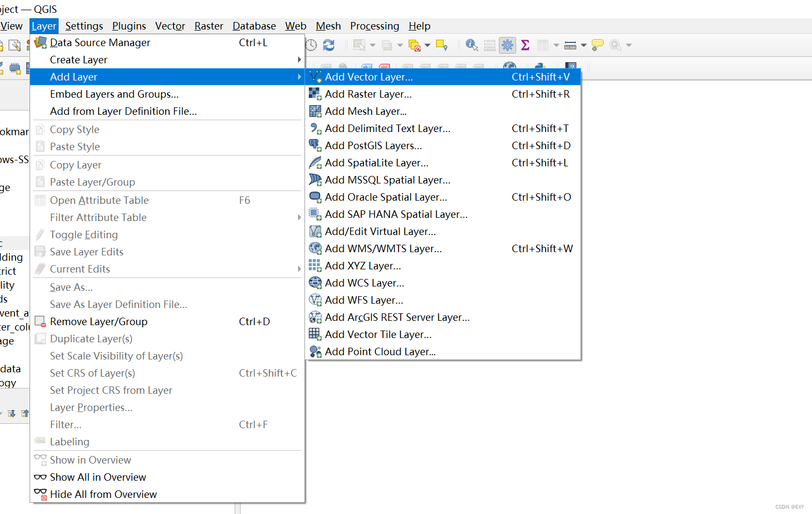
Task: Select features by area tool icon
Action: [x=359, y=45]
